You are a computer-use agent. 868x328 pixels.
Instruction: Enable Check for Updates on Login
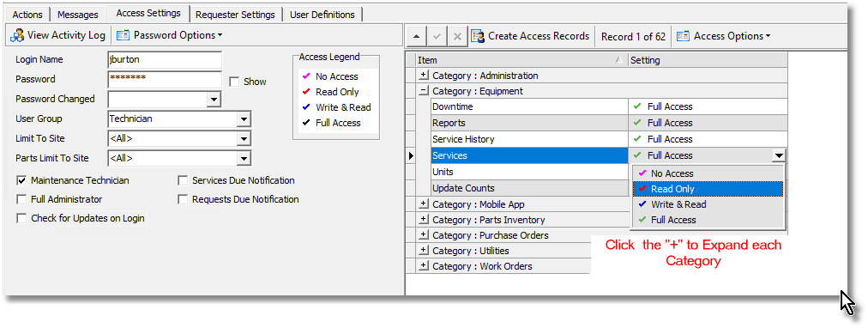tap(21, 218)
